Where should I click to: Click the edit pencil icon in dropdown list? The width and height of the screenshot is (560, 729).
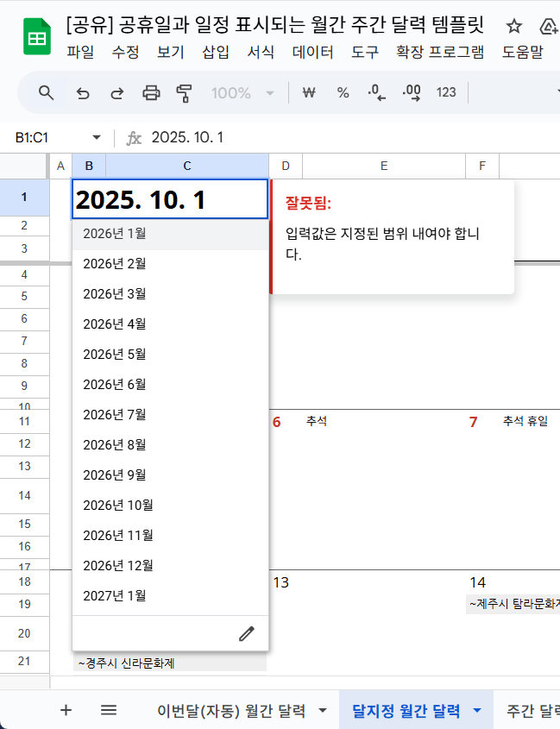point(247,634)
